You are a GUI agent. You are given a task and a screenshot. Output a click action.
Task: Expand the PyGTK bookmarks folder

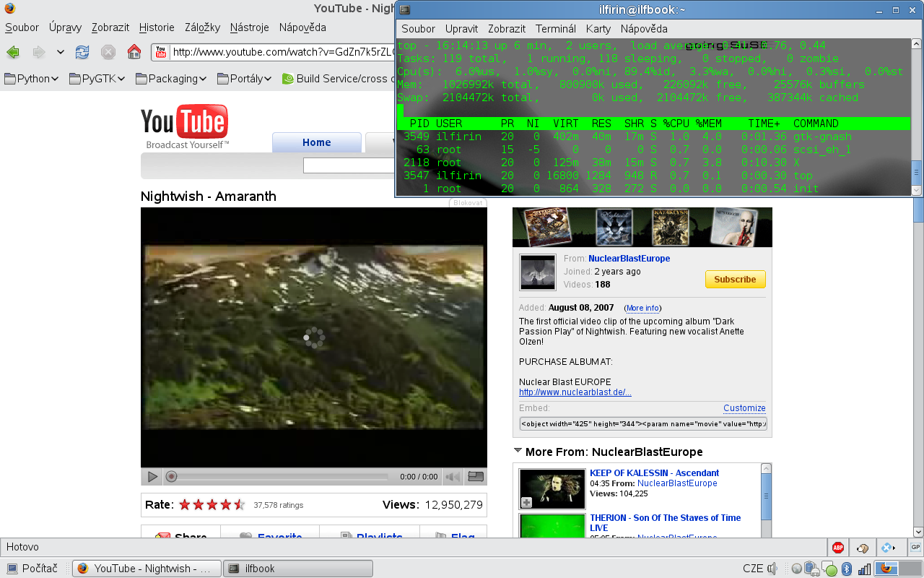97,79
